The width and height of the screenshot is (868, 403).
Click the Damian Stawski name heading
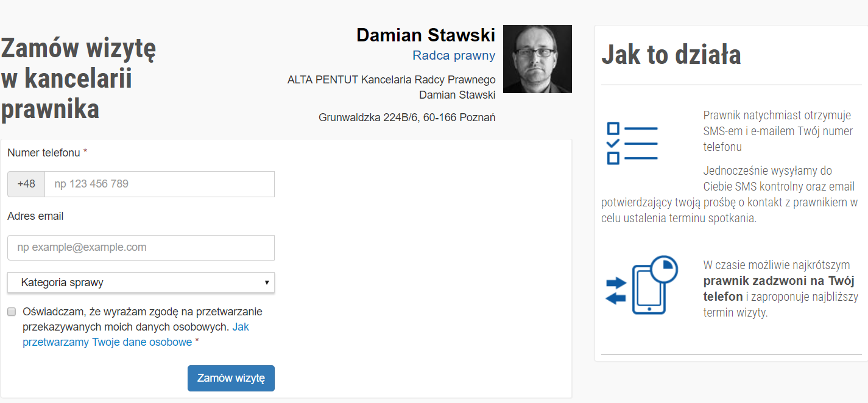426,35
